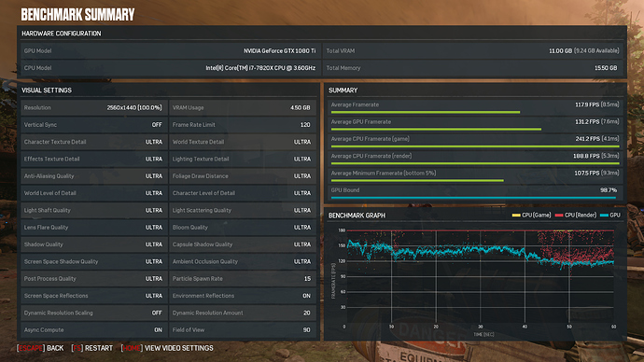Click the Dynamic Resolution Scaling row
This screenshot has height=362, width=644.
tap(94, 313)
